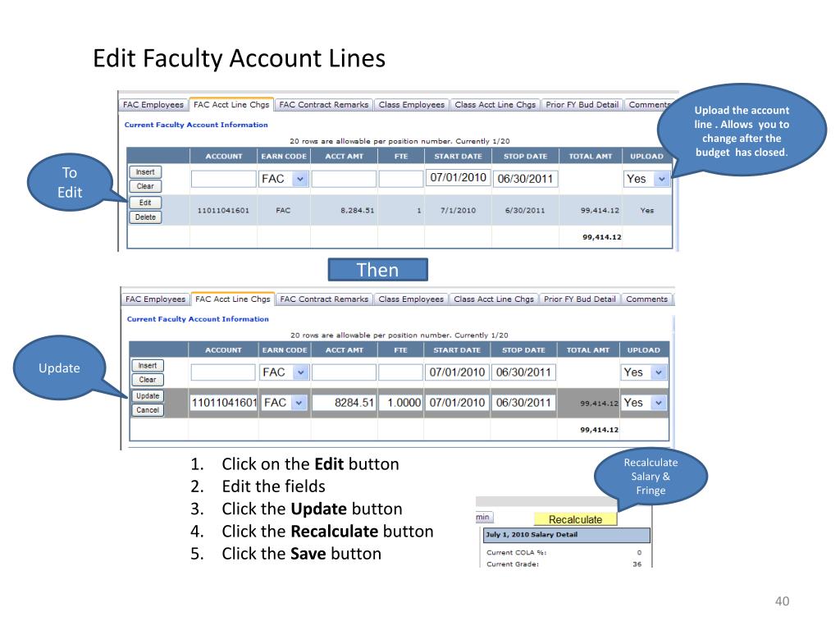840x630 pixels.
Task: Open FAC Contract Remarks tab in bottom panel
Action: 324,299
